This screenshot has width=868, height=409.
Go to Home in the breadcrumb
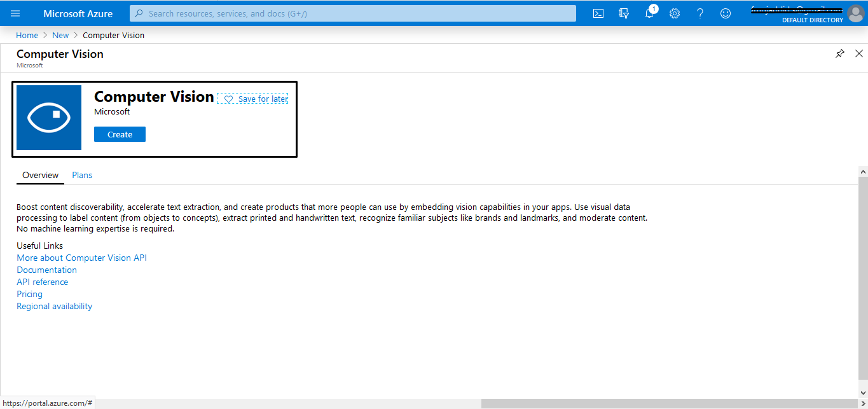click(x=27, y=36)
